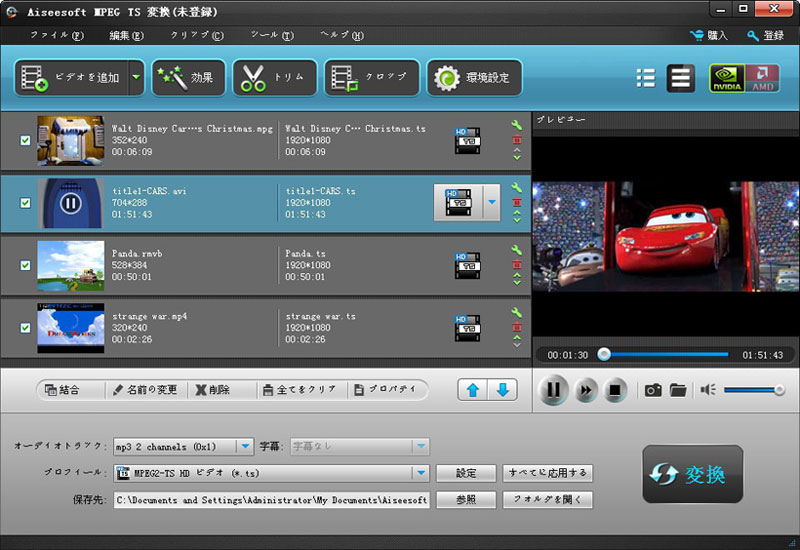This screenshot has height=550, width=800.
Task: Open the snapshot folder icon
Action: click(x=678, y=390)
